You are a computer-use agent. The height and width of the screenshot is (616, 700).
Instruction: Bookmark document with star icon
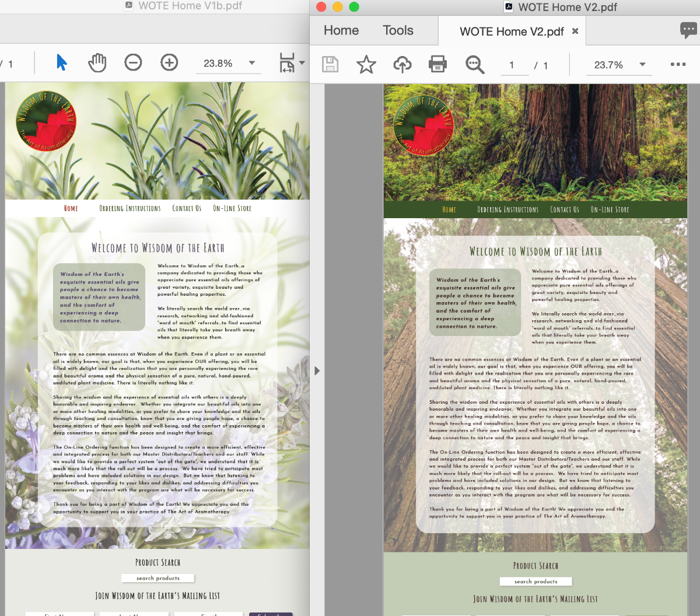click(366, 64)
